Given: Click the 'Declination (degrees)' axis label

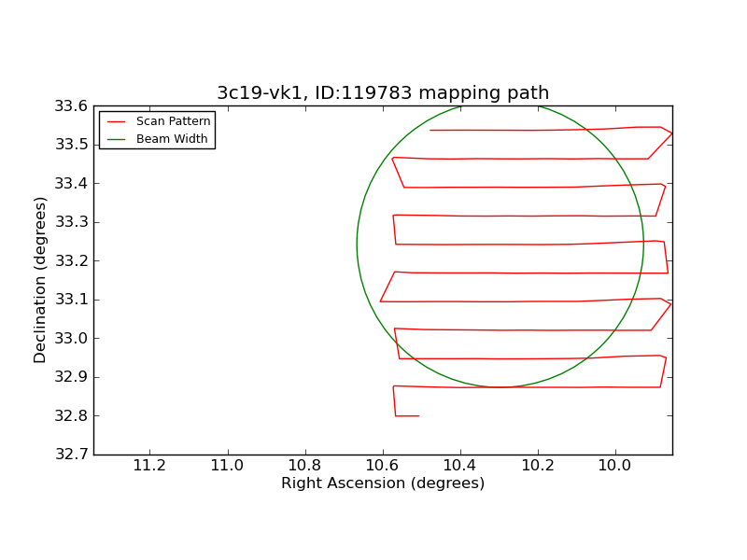Looking at the screenshot, I should click(39, 281).
